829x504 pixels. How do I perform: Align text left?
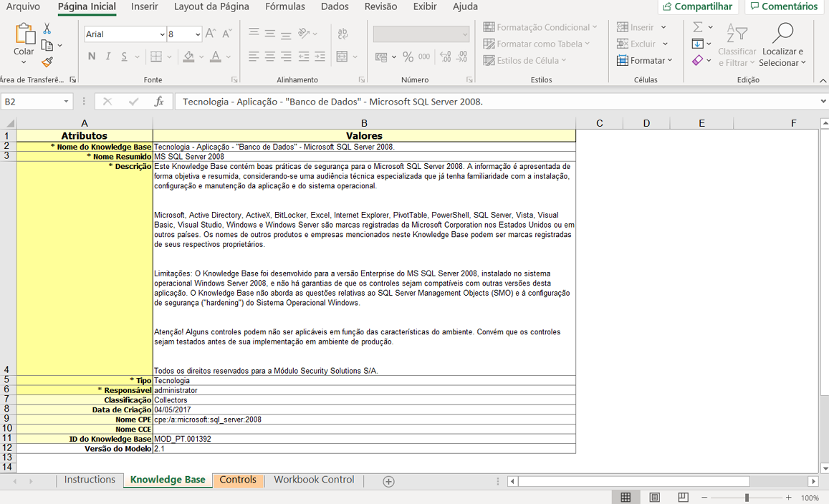(254, 57)
